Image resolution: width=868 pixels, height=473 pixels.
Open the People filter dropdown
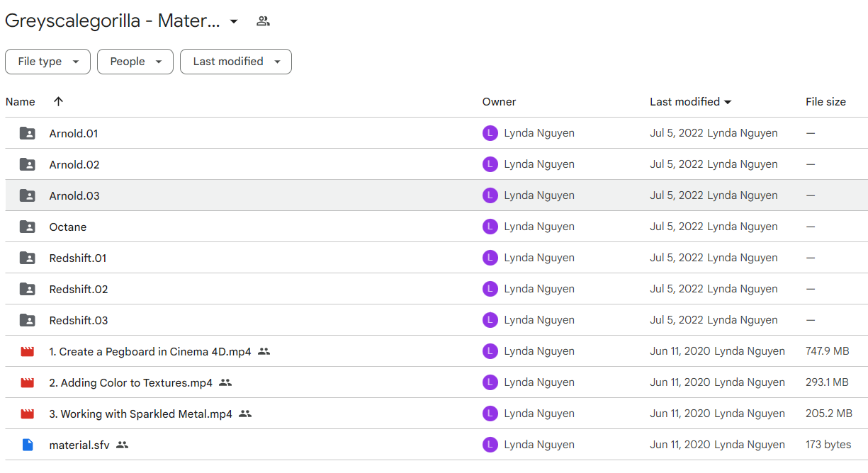click(135, 62)
